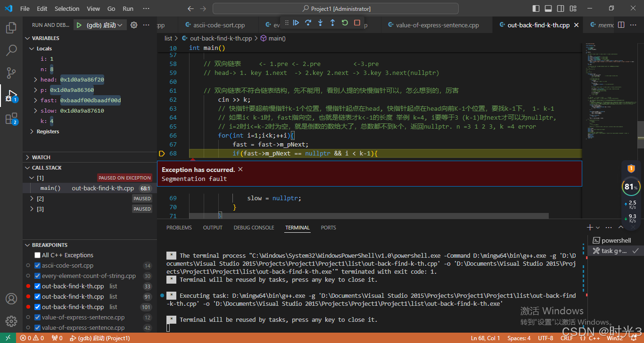Start debugging with green play button

79,25
